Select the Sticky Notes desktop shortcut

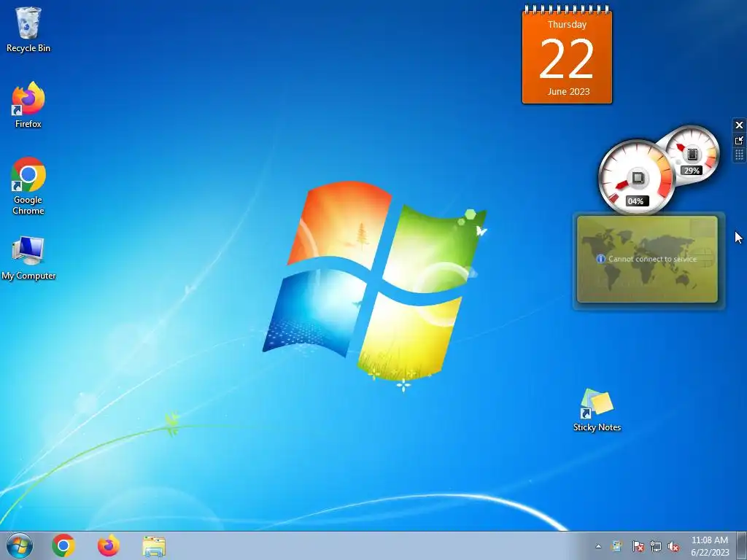(597, 411)
